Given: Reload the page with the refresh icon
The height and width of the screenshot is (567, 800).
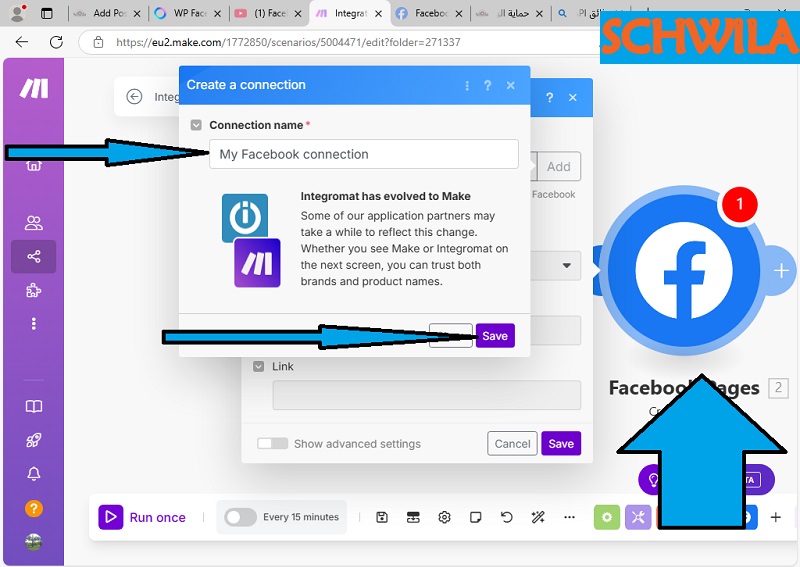Looking at the screenshot, I should pos(56,42).
